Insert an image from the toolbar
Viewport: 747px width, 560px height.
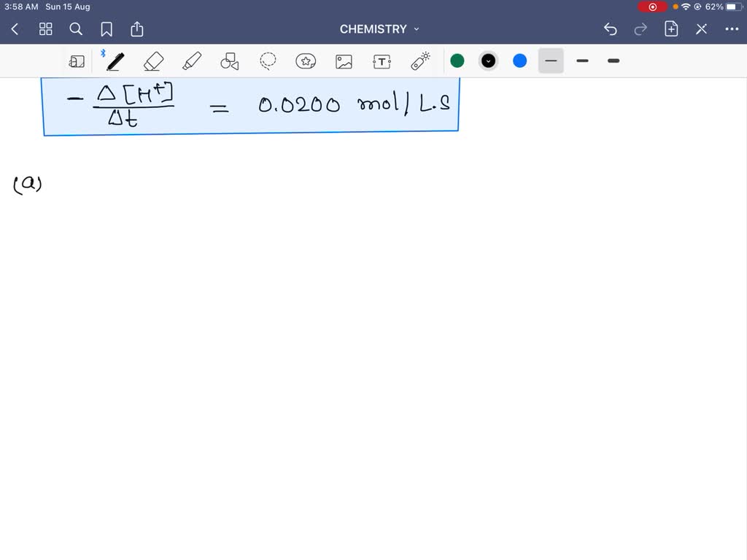coord(344,61)
